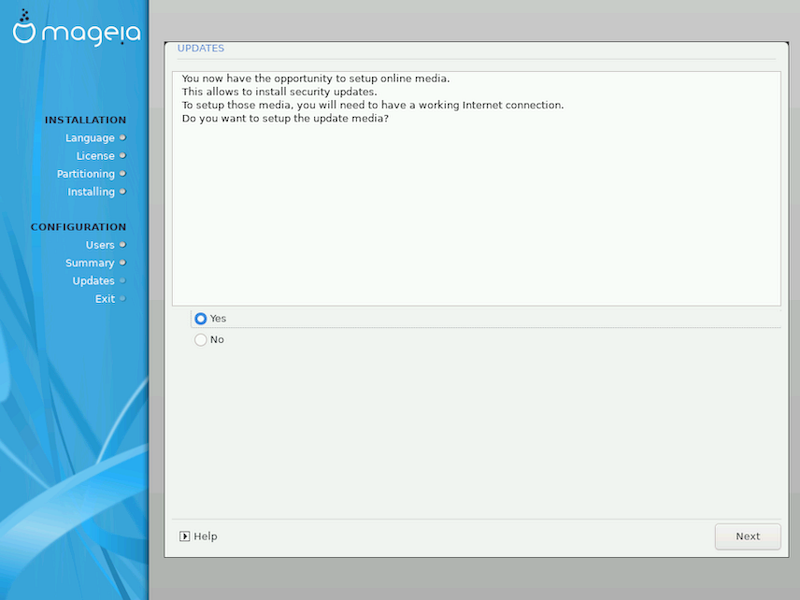Viewport: 800px width, 600px height.
Task: Click the bullet icon beside Updates
Action: pos(122,281)
